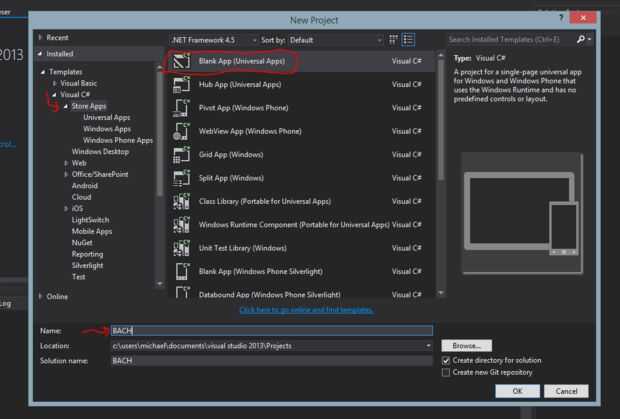This screenshot has width=620, height=419.
Task: Toggle Create directory for solution checkbox
Action: (x=446, y=360)
